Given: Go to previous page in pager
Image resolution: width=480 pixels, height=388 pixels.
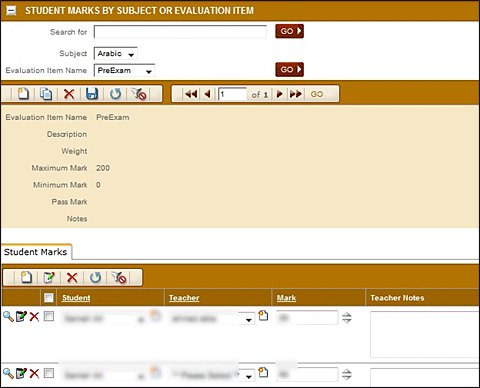Looking at the screenshot, I should (208, 94).
